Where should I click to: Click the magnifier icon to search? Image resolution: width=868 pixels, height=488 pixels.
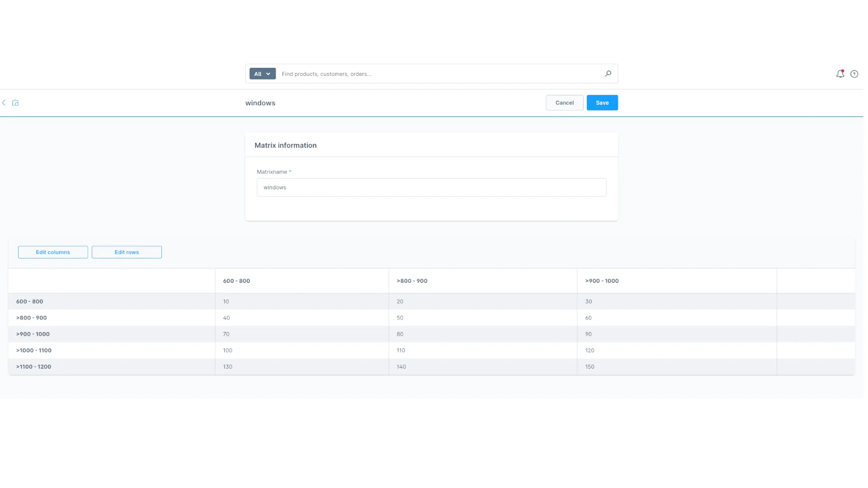tap(608, 73)
